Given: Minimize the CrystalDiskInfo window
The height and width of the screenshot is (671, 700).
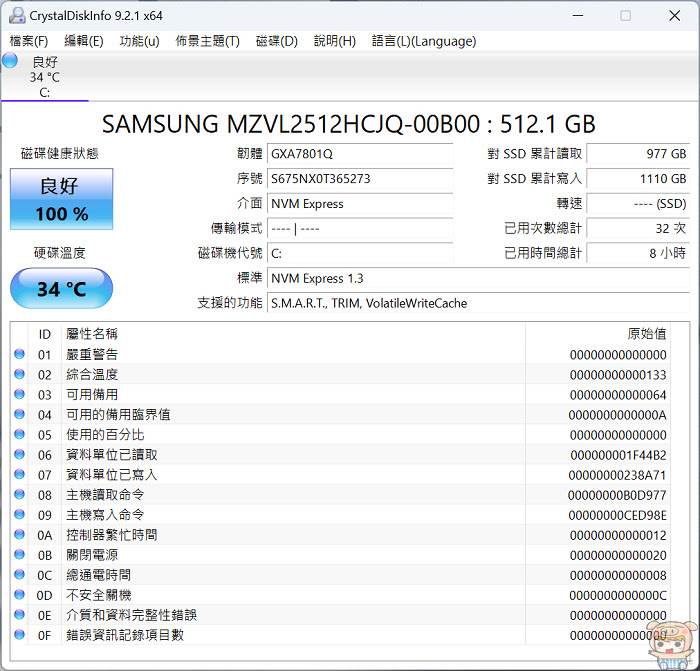Looking at the screenshot, I should click(578, 16).
